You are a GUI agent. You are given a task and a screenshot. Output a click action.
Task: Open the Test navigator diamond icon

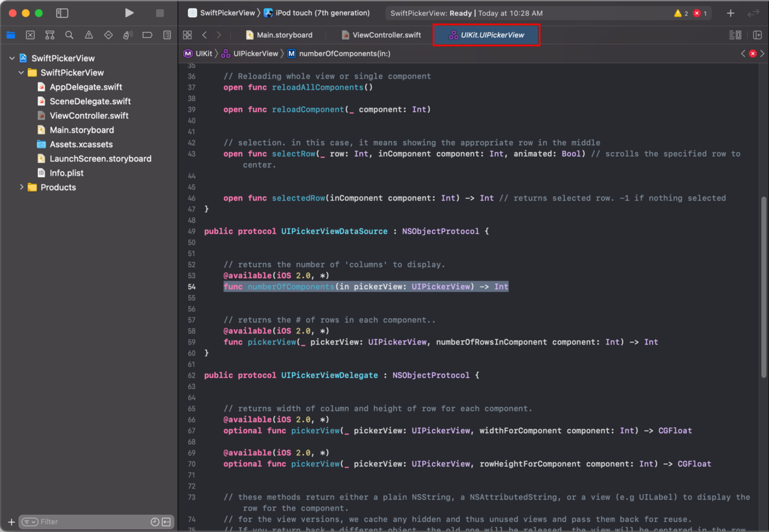point(108,35)
